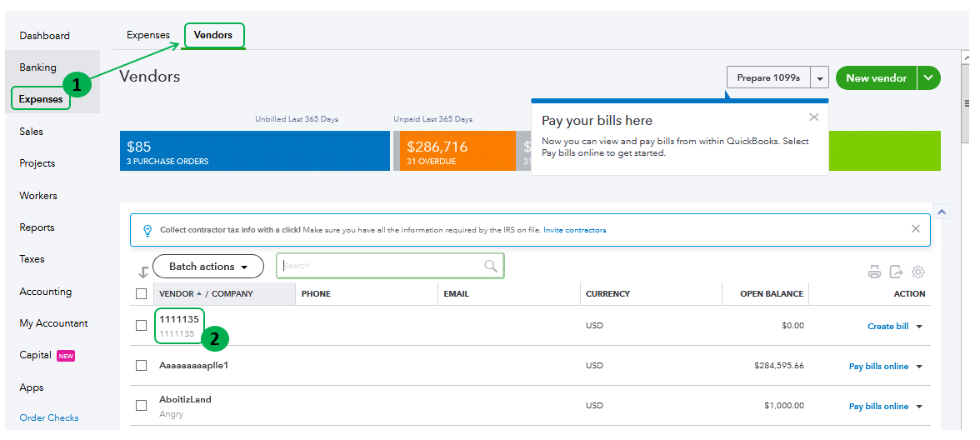Open the table settings gear icon

tap(918, 272)
